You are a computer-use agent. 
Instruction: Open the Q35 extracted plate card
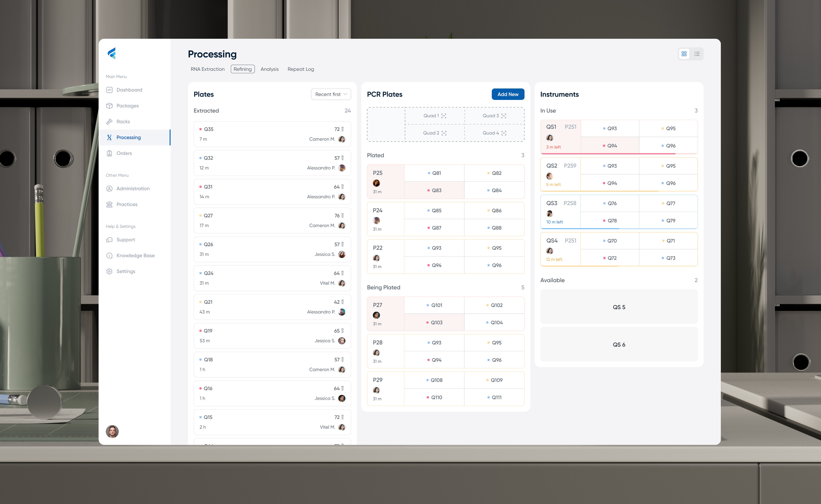tap(272, 134)
